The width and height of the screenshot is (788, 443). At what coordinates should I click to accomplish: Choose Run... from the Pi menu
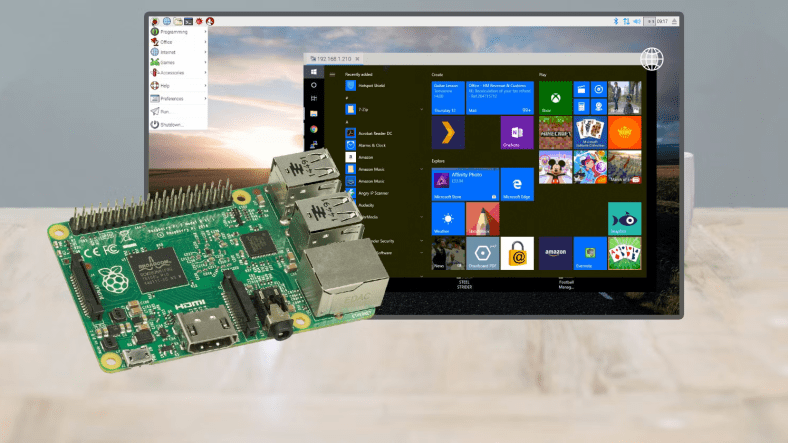(178, 112)
